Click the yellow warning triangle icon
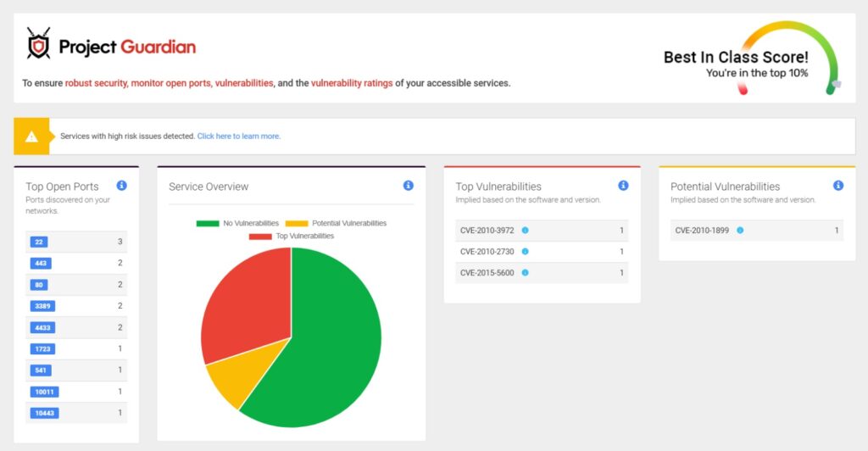Viewport: 868px width, 451px height. coord(31,136)
